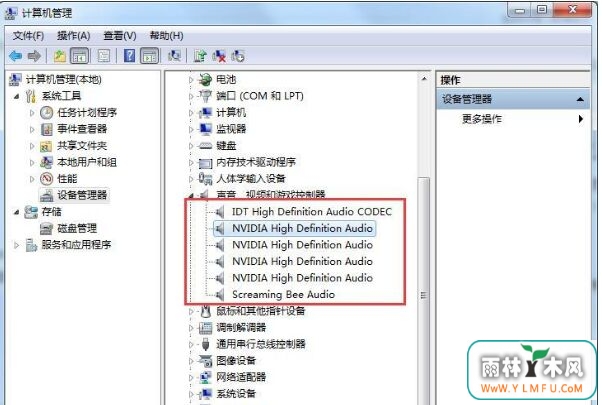Click speaker icon beside IDT Audio CODEC
Image resolution: width=602 pixels, height=405 pixels.
click(x=220, y=212)
